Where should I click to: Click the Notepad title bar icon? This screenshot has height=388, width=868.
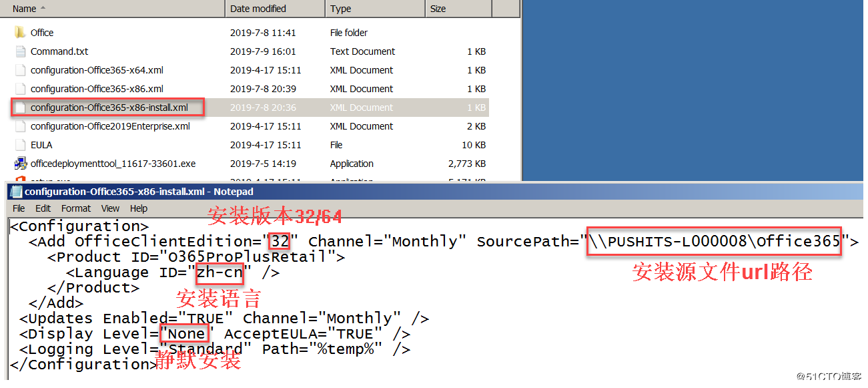[16, 192]
